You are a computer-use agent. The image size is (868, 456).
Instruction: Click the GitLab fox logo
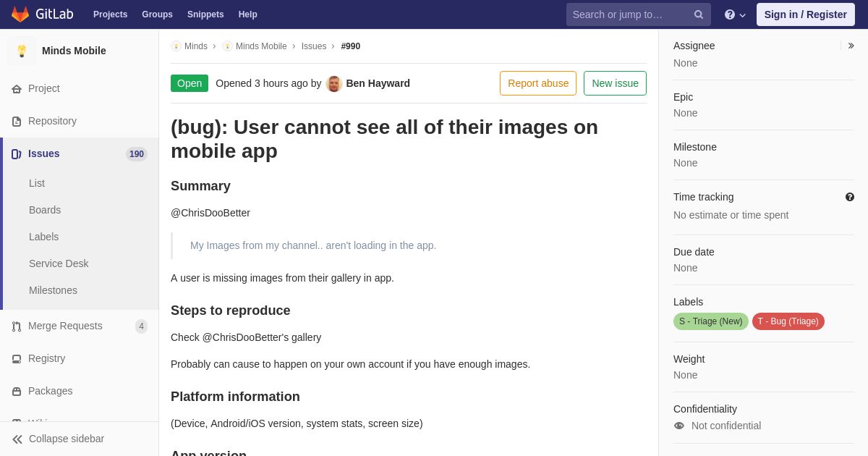tap(20, 14)
